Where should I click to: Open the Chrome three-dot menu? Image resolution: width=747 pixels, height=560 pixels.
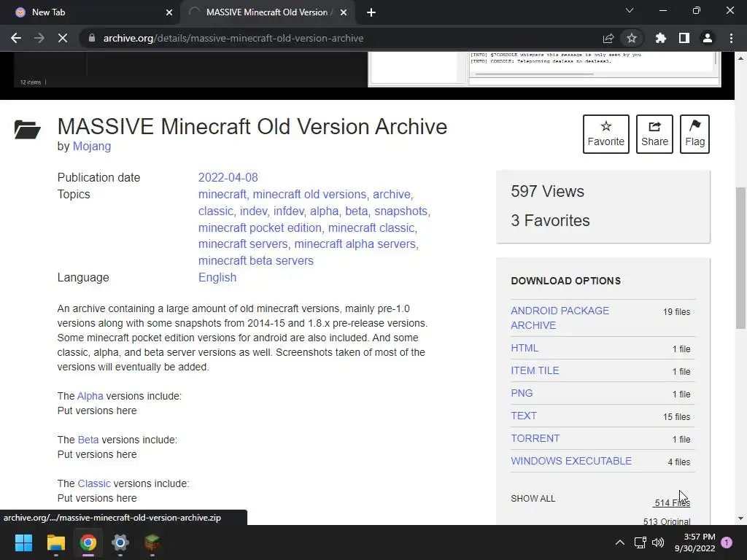coord(731,38)
